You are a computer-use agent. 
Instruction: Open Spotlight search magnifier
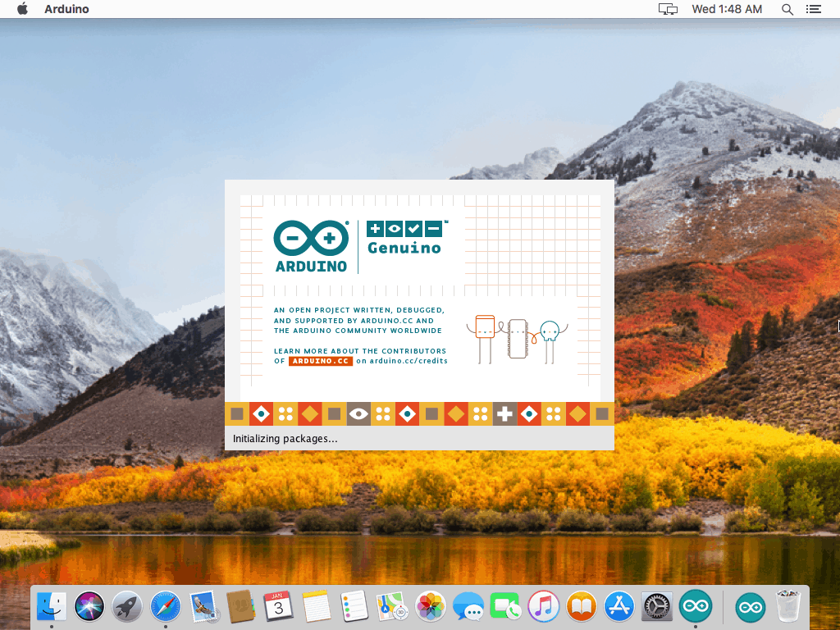coord(787,9)
